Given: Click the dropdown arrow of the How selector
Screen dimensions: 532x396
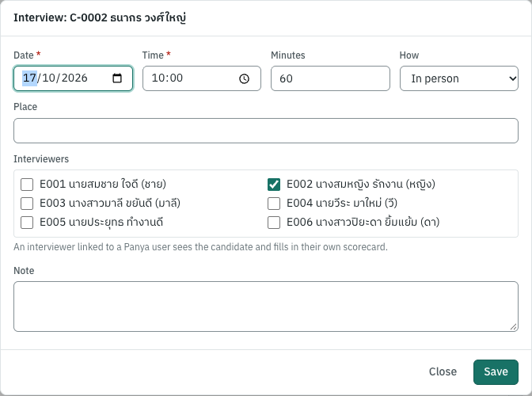Looking at the screenshot, I should pyautogui.click(x=512, y=78).
